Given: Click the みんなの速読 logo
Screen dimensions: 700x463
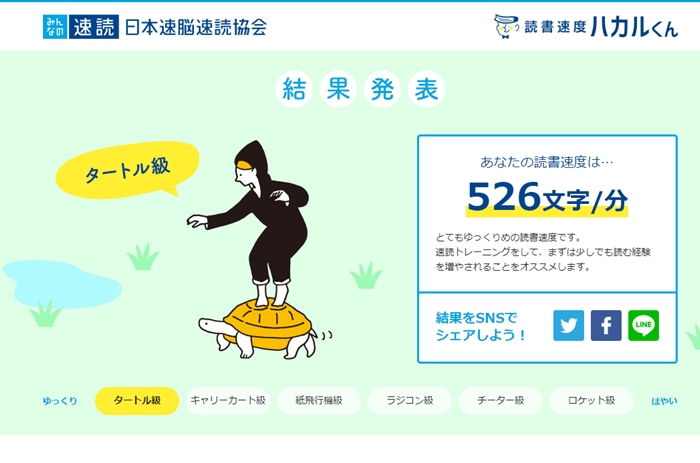Looking at the screenshot, I should [81, 27].
